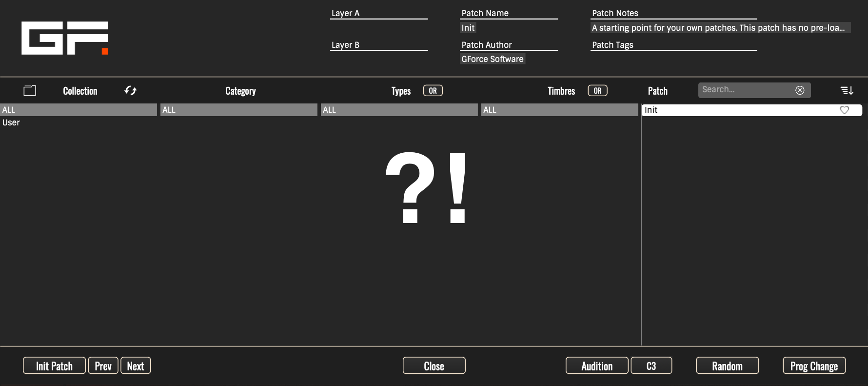The image size is (868, 386).
Task: Select the User collection
Action: [11, 122]
